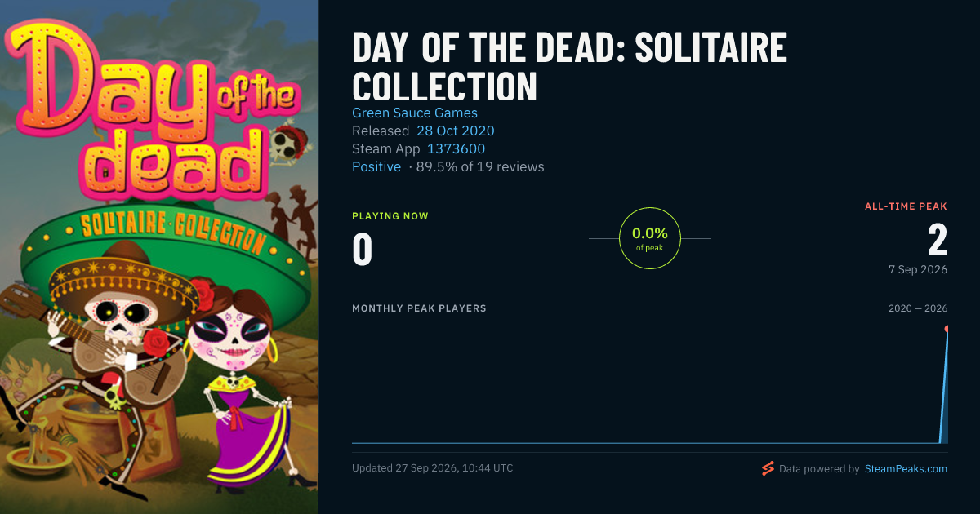Click the release date 28 Oct 2020

pos(456,131)
